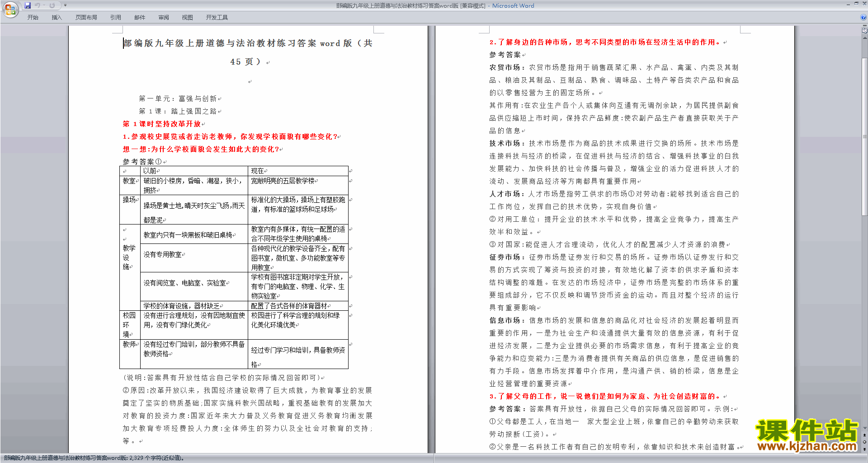Click the document title heading text
The width and height of the screenshot is (868, 463).
(248, 52)
